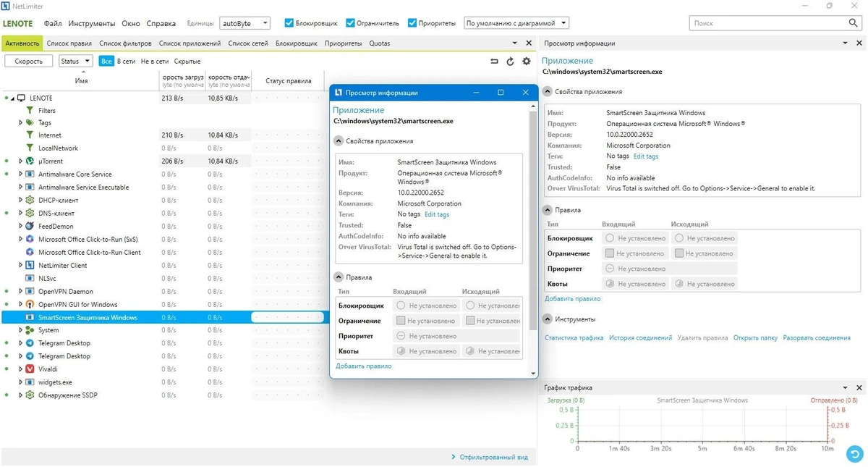Screen dimensions: 868x467
Task: Click the Filters funnel icon
Action: click(30, 111)
